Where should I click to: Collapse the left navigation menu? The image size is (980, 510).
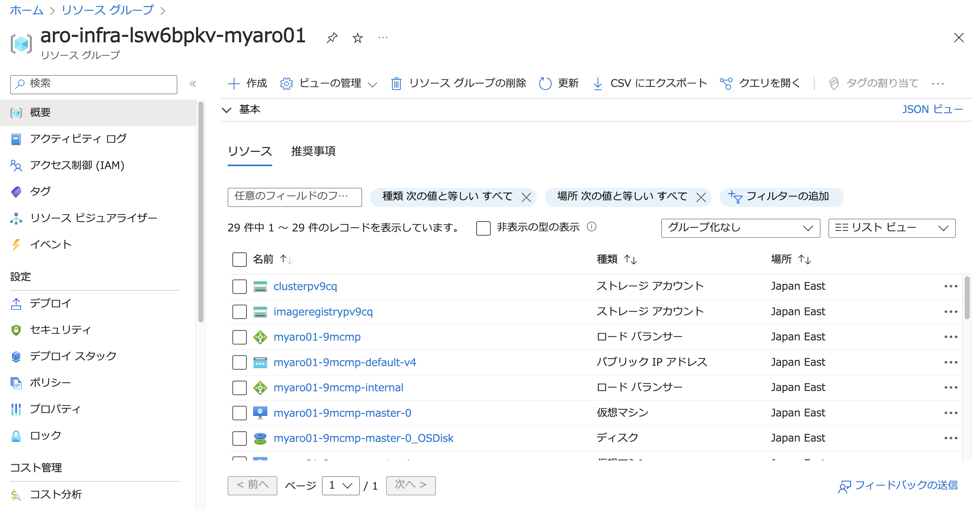tap(193, 84)
